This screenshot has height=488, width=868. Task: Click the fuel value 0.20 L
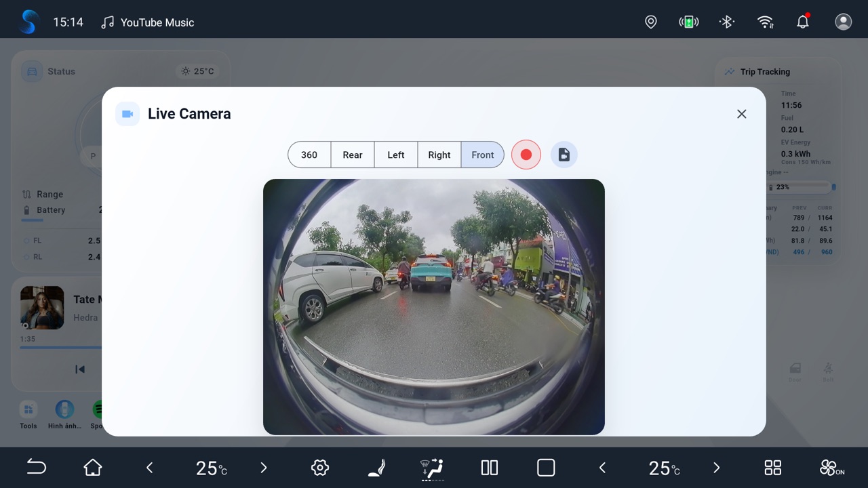click(x=793, y=129)
